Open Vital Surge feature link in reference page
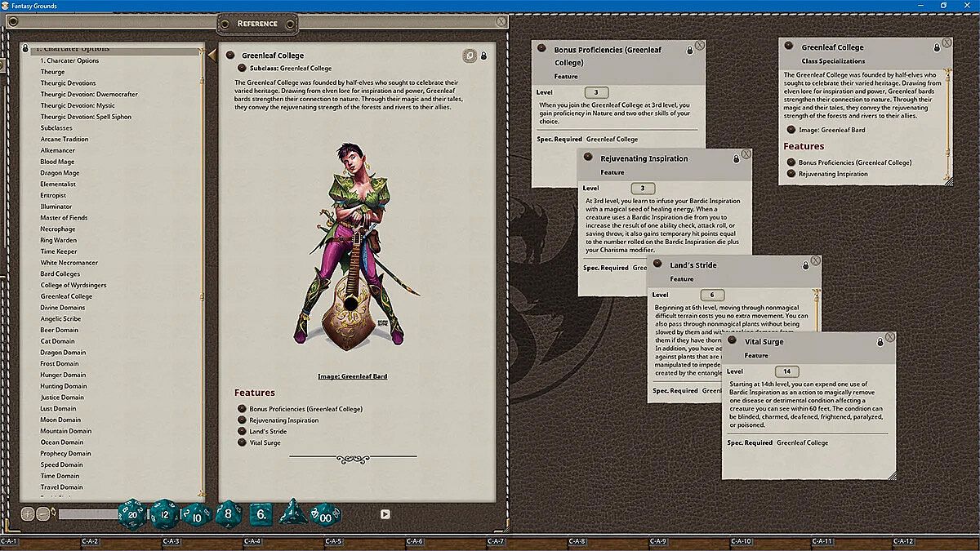Image resolution: width=980 pixels, height=551 pixels. coord(265,442)
